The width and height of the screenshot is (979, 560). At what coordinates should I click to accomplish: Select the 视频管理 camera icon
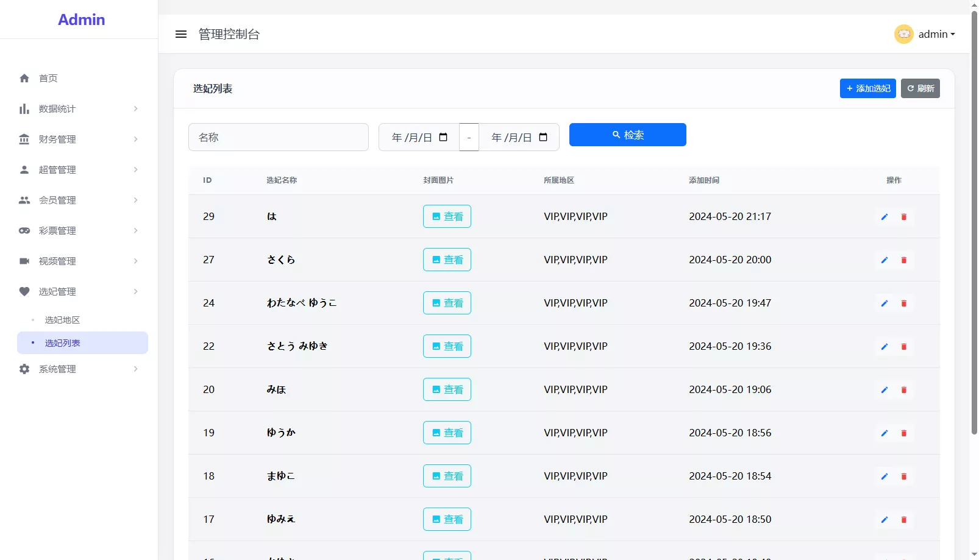(24, 261)
